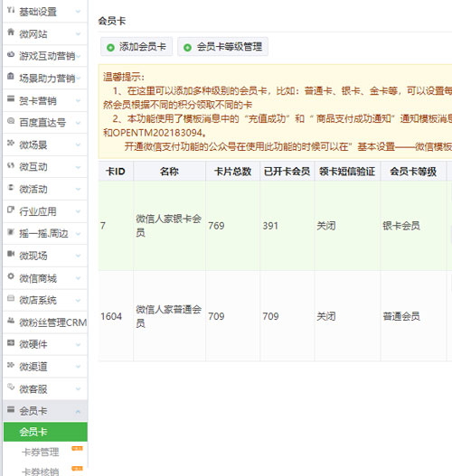The width and height of the screenshot is (452, 476).
Task: Click the 微硬件 icon
Action: (x=11, y=342)
